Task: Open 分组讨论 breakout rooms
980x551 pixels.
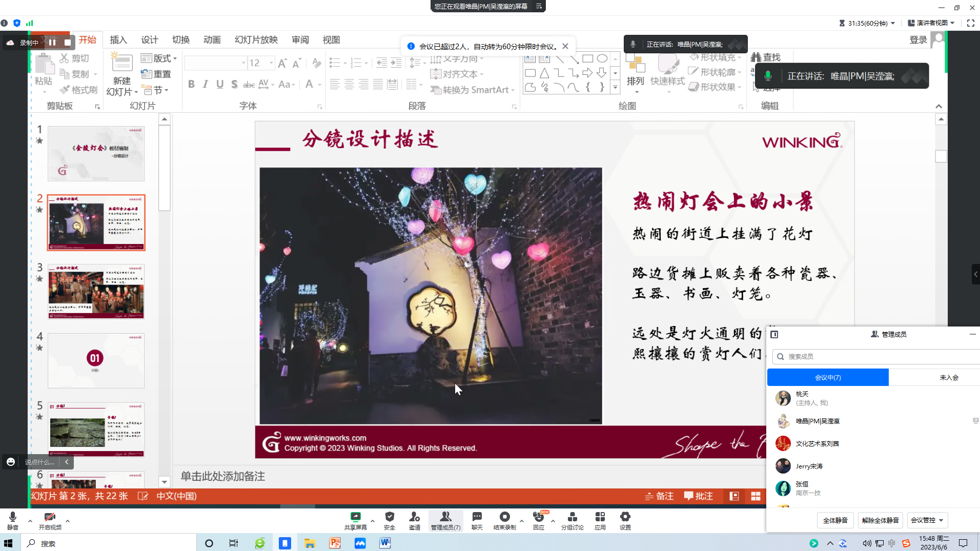Action: [x=573, y=520]
